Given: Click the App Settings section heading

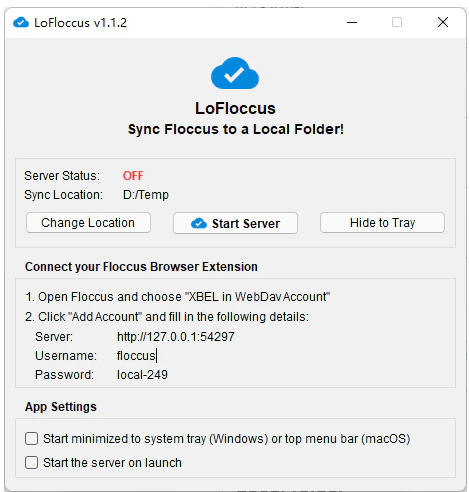Looking at the screenshot, I should coord(61,407).
